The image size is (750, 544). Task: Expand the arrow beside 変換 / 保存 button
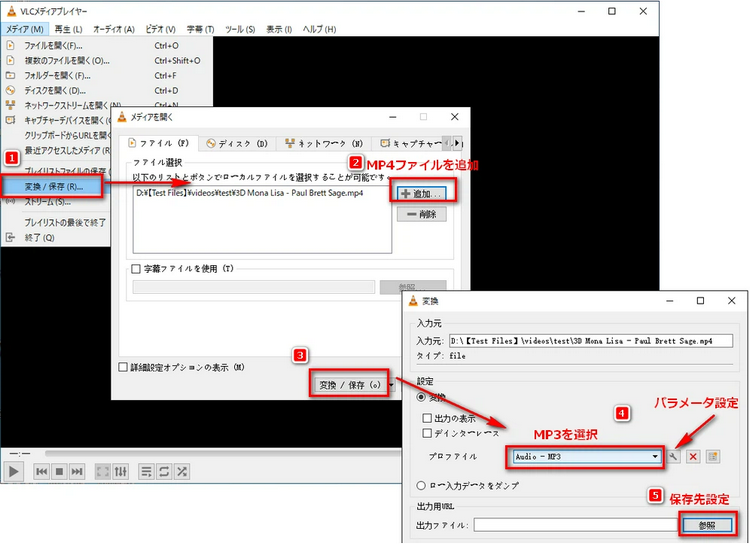(392, 385)
